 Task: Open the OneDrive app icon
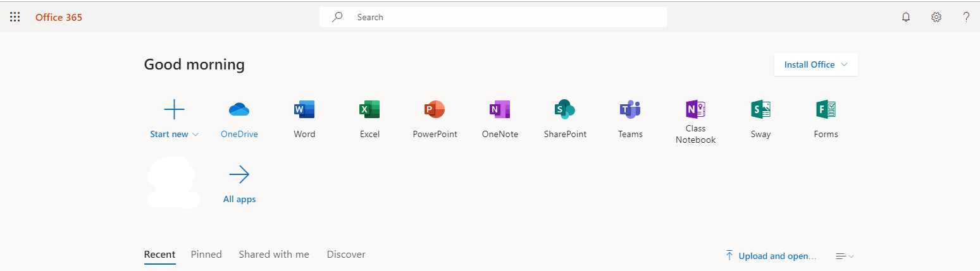click(239, 110)
